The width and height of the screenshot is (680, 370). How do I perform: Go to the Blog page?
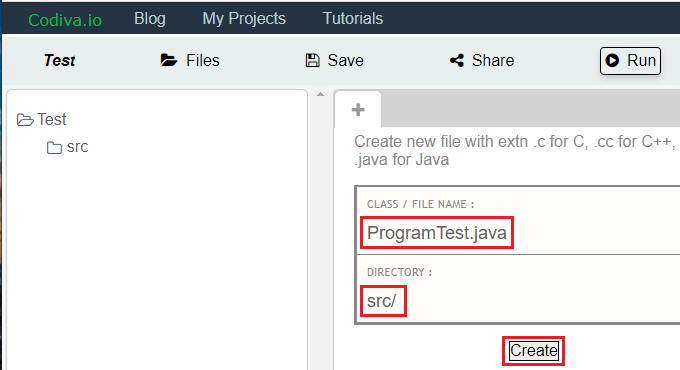coord(150,19)
